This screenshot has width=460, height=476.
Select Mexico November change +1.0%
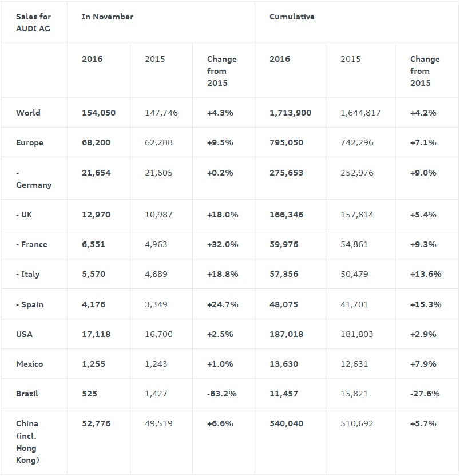tap(220, 364)
